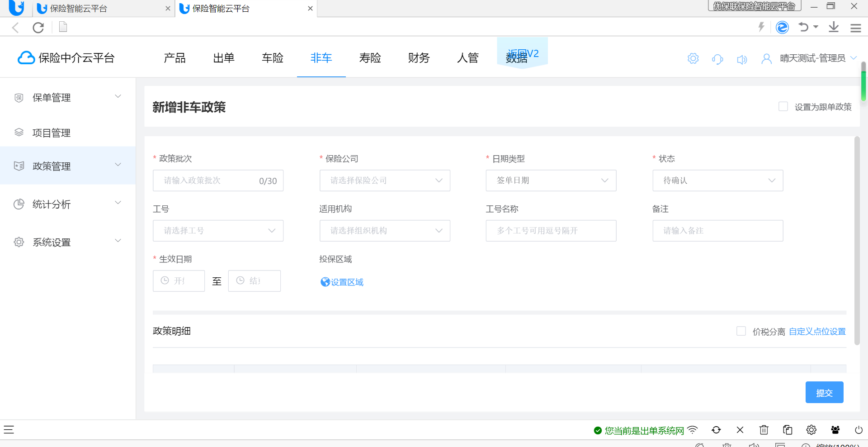
Task: Click the bottom-left list menu icon
Action: point(9,429)
